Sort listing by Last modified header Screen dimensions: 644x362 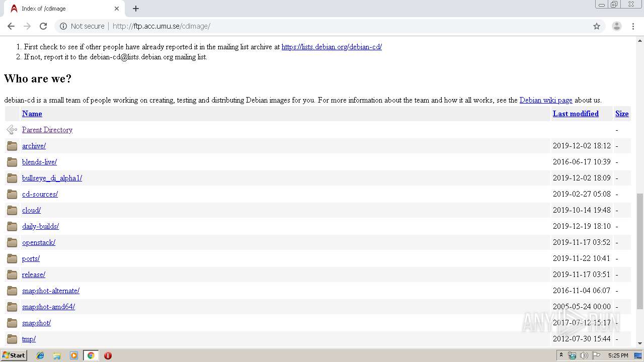point(576,114)
